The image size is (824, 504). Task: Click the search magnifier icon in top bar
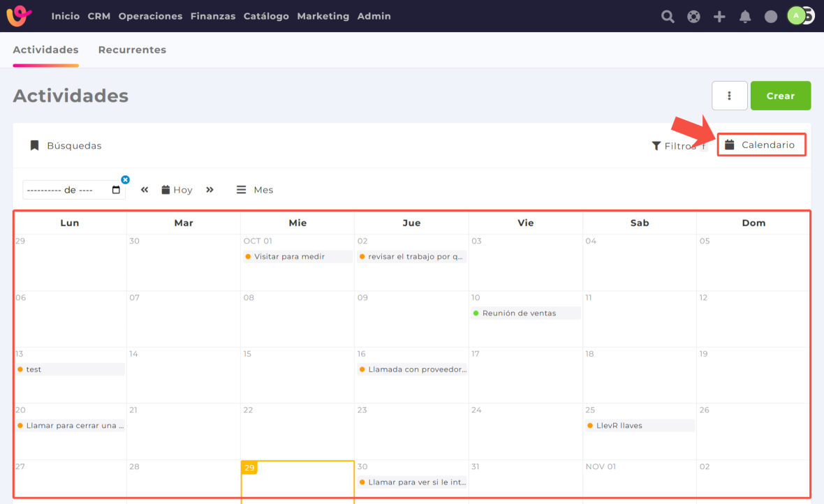(668, 16)
